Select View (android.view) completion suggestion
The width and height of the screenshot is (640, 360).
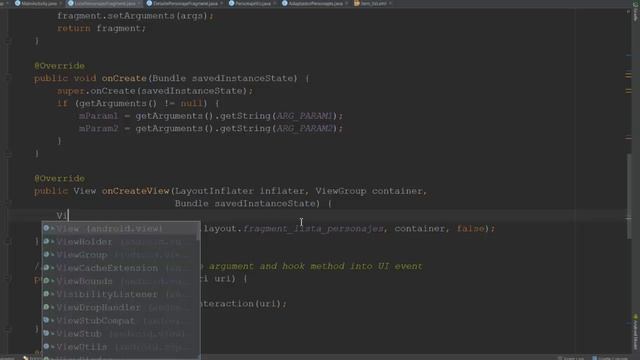[x=120, y=229]
